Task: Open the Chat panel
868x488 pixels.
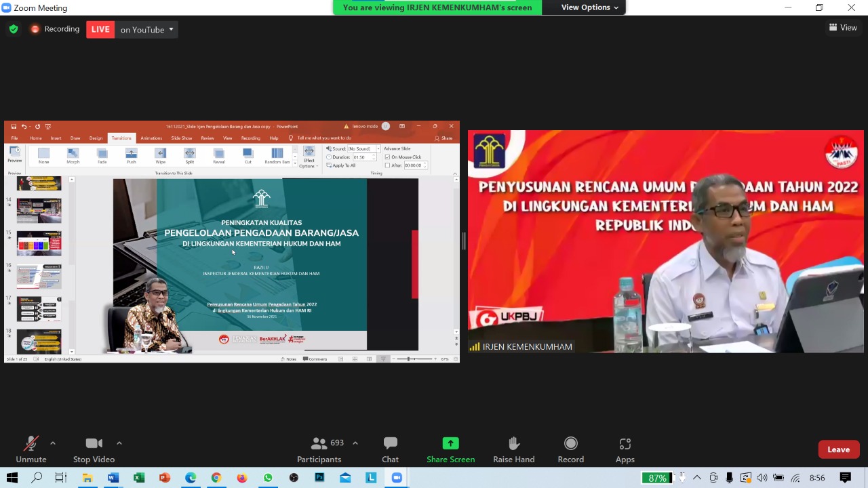Action: point(390,449)
